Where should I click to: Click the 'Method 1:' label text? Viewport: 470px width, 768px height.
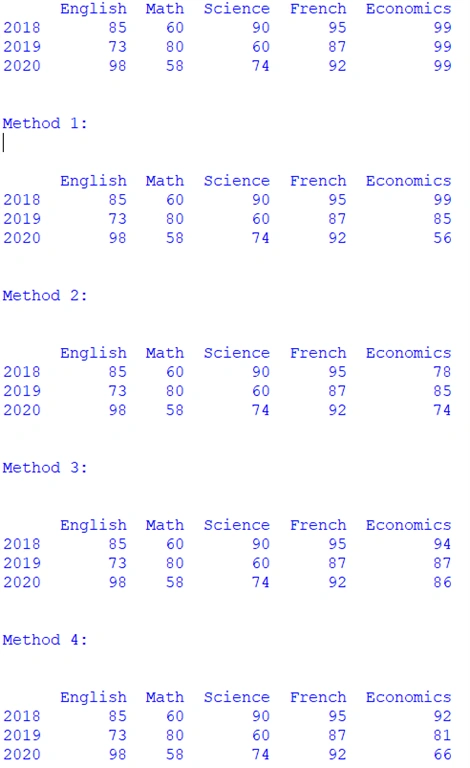coord(45,123)
